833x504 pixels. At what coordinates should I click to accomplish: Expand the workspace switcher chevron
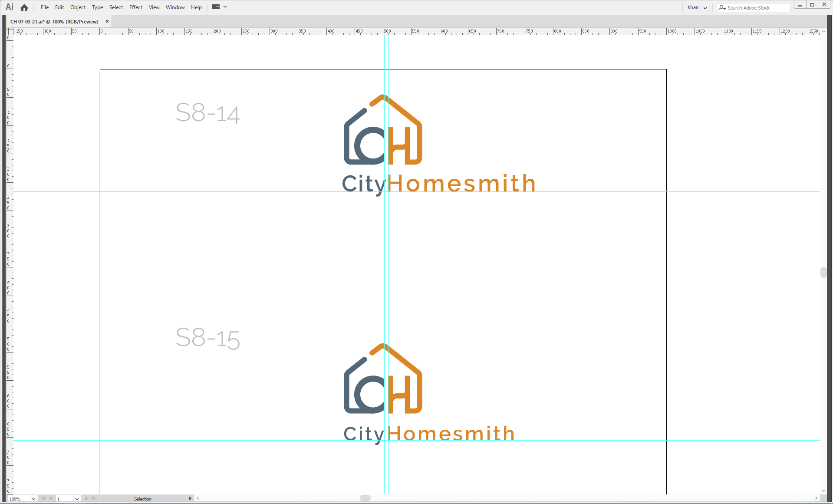[224, 7]
